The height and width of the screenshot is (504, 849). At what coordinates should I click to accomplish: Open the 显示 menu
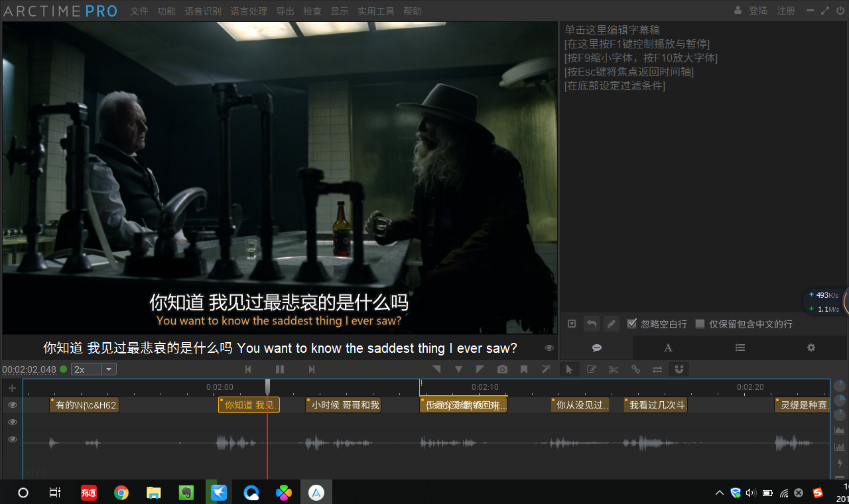point(340,11)
